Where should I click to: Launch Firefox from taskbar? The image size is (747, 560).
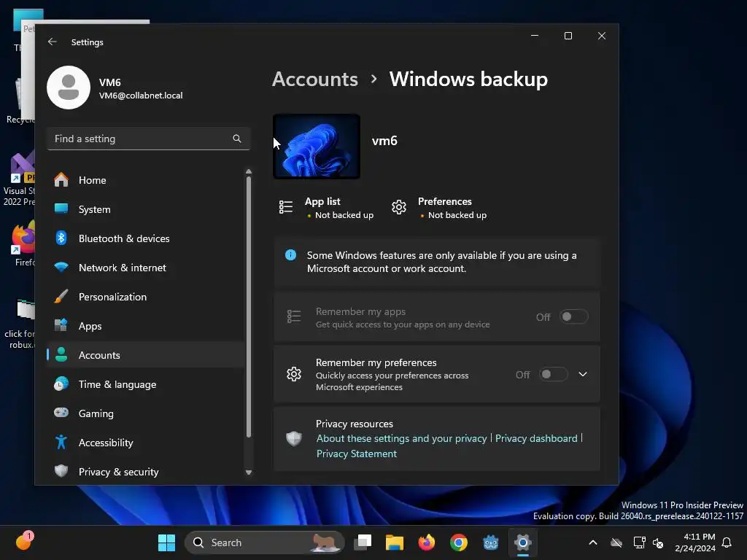coord(426,542)
